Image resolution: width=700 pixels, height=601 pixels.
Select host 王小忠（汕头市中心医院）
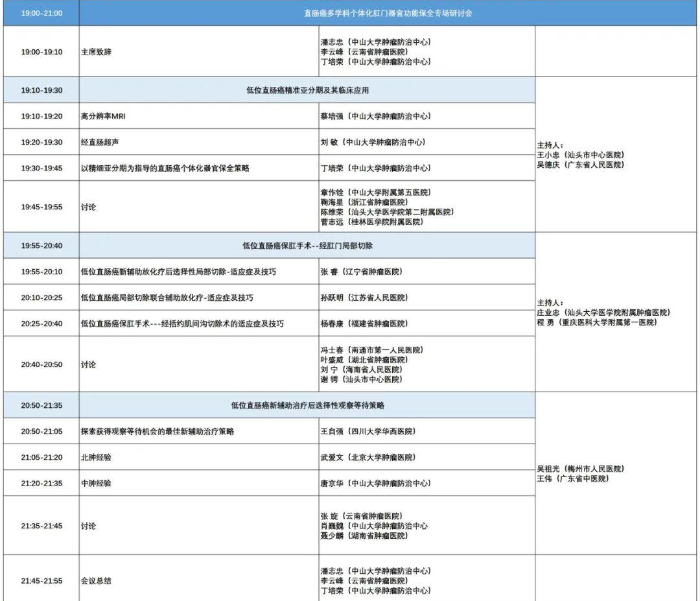coord(581,155)
